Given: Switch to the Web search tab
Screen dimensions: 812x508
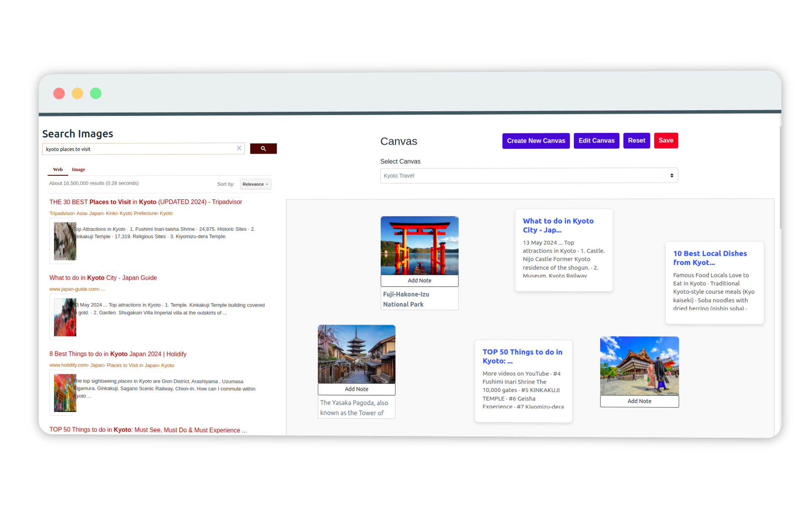Looking at the screenshot, I should 57,169.
